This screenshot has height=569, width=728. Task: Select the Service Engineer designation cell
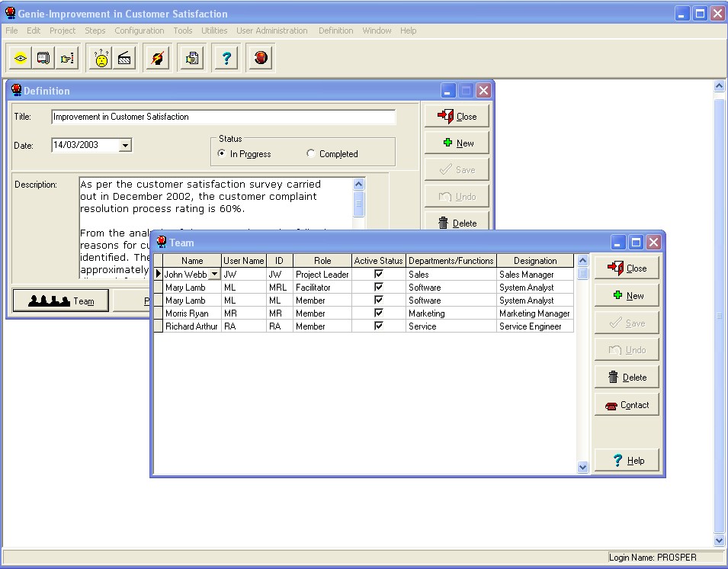coord(535,326)
